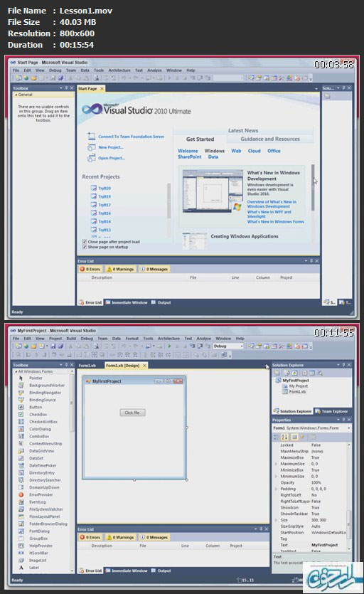Open What's New in Windows Forms link
Image resolution: width=364 pixels, height=594 pixels.
click(x=275, y=222)
